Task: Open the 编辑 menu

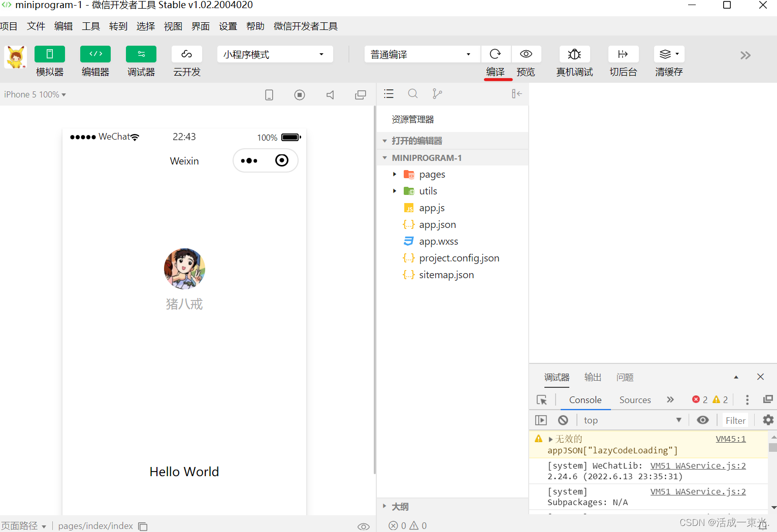Action: click(x=63, y=26)
